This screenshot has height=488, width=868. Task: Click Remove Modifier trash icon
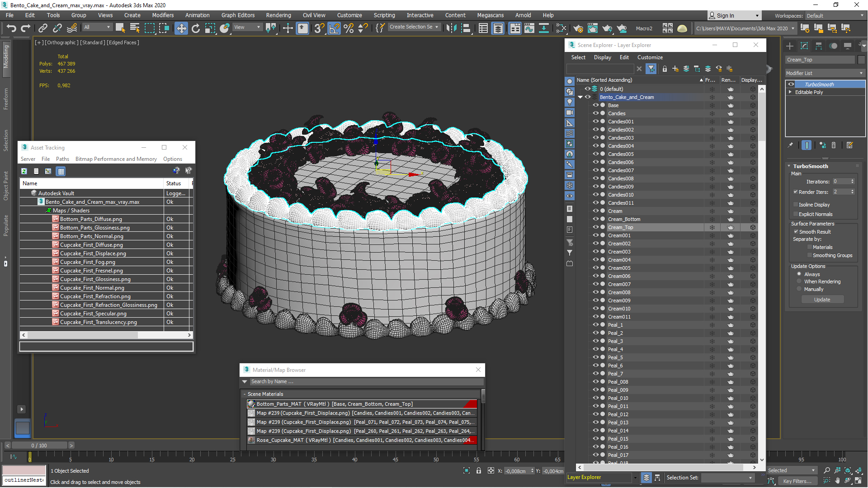point(834,145)
